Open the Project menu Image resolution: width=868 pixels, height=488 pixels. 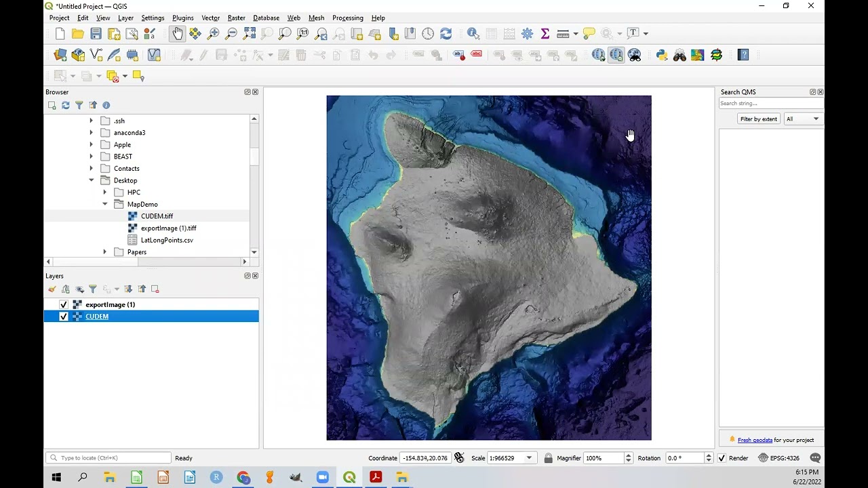click(59, 18)
